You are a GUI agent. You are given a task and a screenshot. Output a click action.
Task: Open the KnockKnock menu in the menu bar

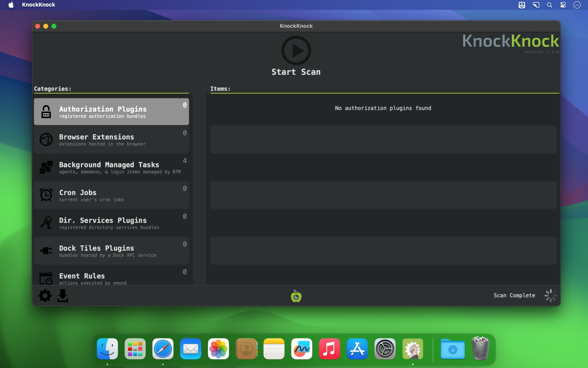click(39, 5)
